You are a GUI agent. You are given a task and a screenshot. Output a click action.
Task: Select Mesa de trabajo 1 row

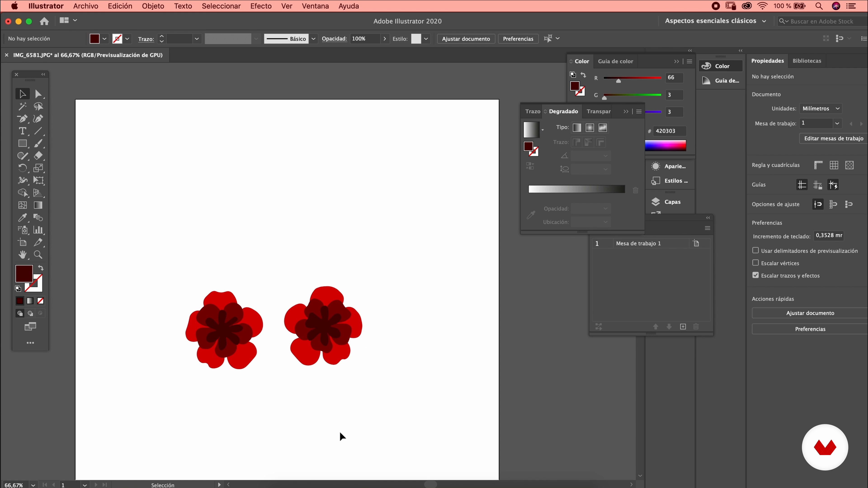[651, 243]
